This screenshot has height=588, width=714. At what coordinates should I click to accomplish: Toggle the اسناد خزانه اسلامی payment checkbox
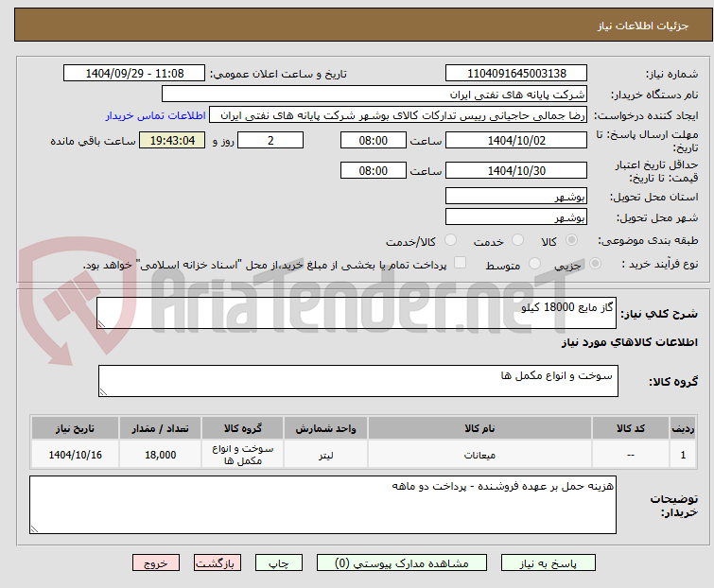[460, 263]
